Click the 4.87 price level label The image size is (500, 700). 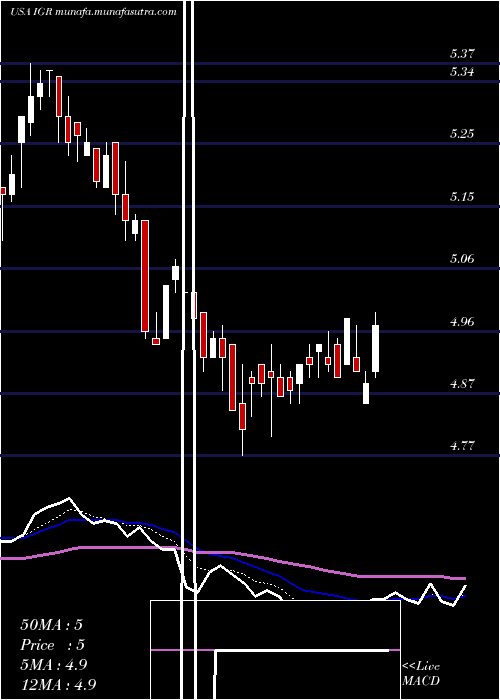[x=462, y=383]
